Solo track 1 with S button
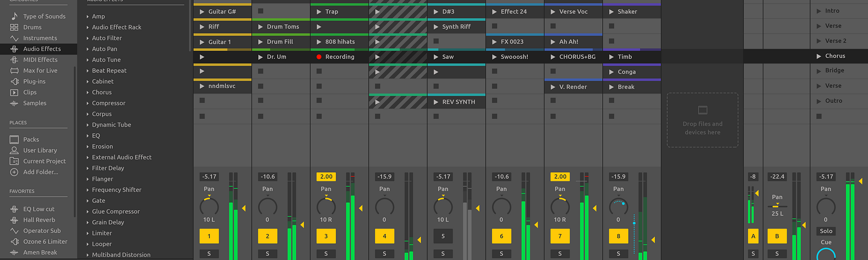 click(209, 253)
